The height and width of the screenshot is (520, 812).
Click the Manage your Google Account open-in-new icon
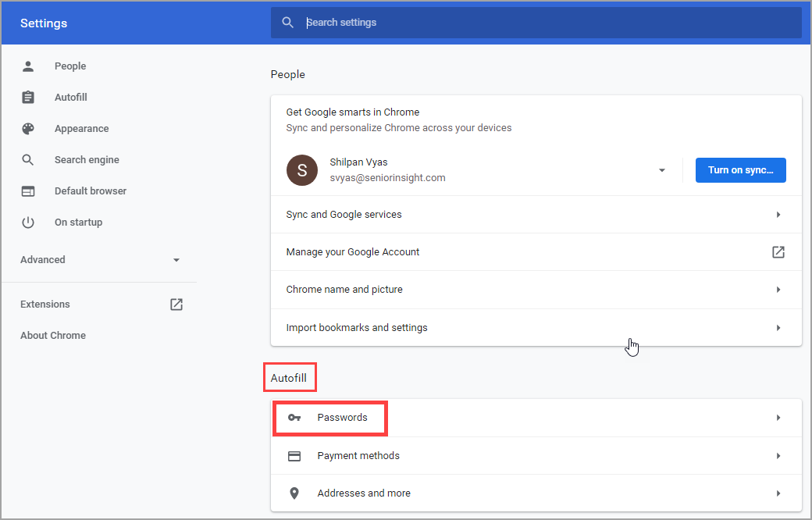(778, 251)
